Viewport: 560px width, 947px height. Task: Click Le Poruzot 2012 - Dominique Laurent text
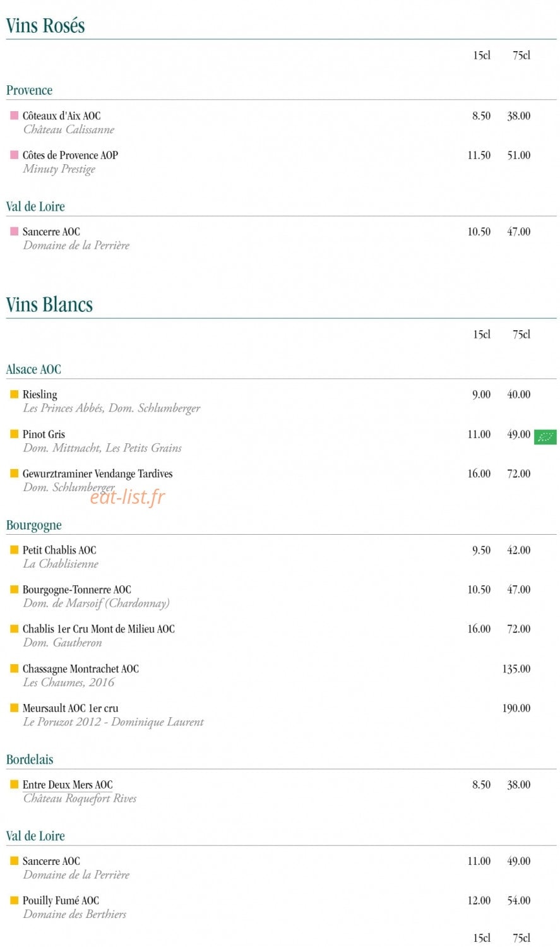coord(114,722)
